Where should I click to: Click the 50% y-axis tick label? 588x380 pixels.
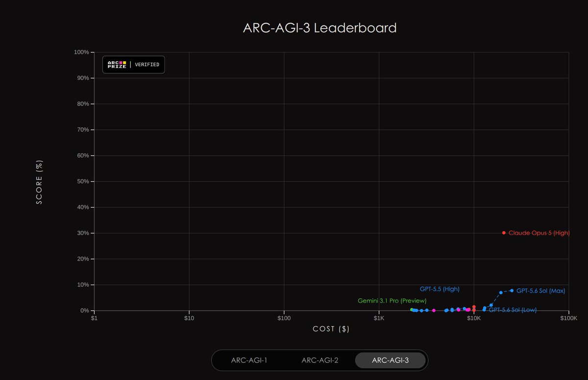[82, 182]
